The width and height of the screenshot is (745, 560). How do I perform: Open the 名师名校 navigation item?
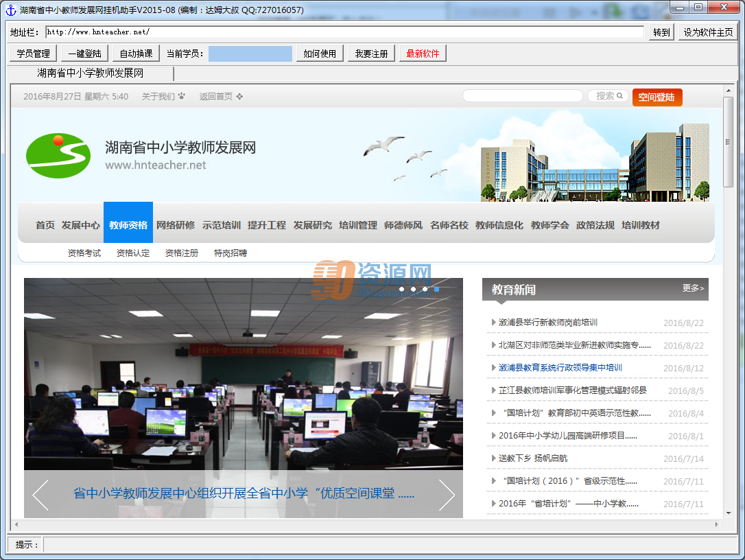point(449,225)
